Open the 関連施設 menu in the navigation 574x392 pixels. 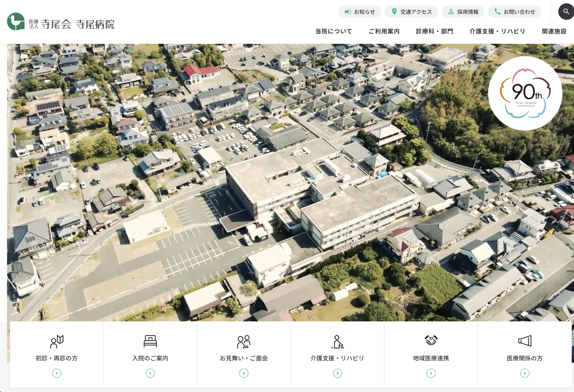(x=554, y=31)
